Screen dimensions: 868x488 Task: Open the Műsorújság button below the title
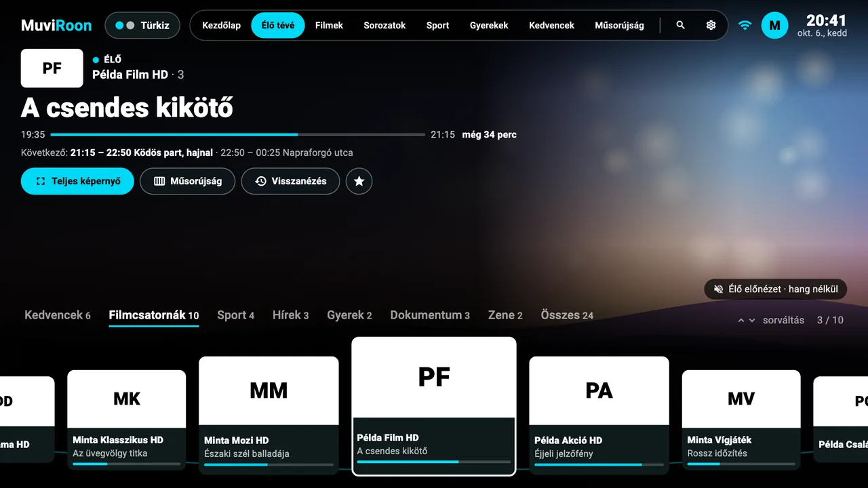(x=188, y=181)
